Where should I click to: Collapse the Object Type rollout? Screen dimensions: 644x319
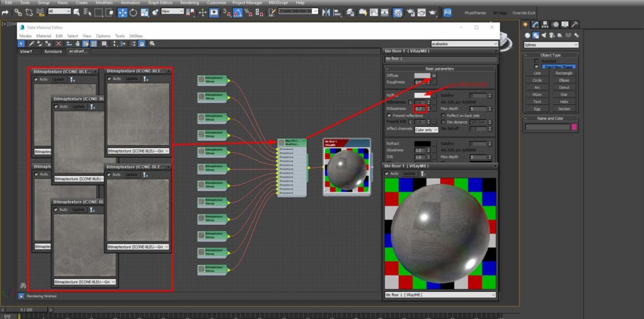click(x=550, y=55)
